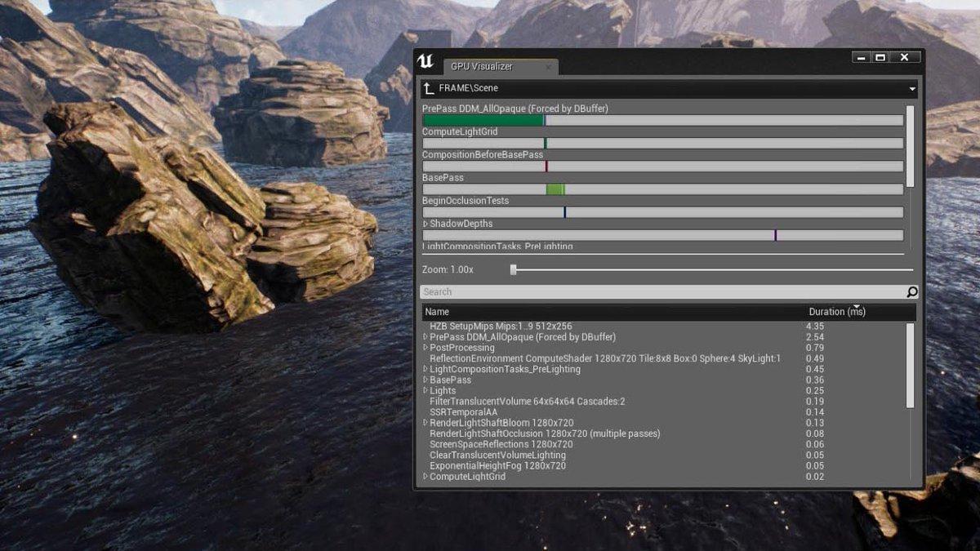This screenshot has height=551, width=980.
Task: Expand the PostProcessing row
Action: (x=425, y=348)
